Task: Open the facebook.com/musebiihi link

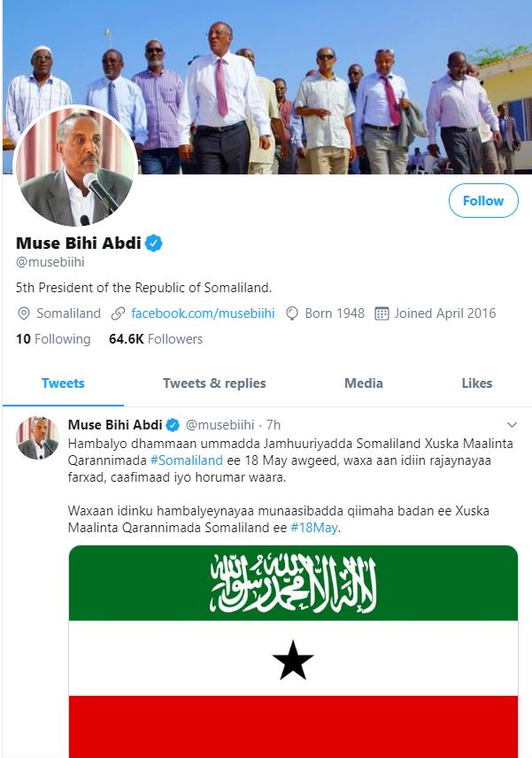Action: [203, 313]
